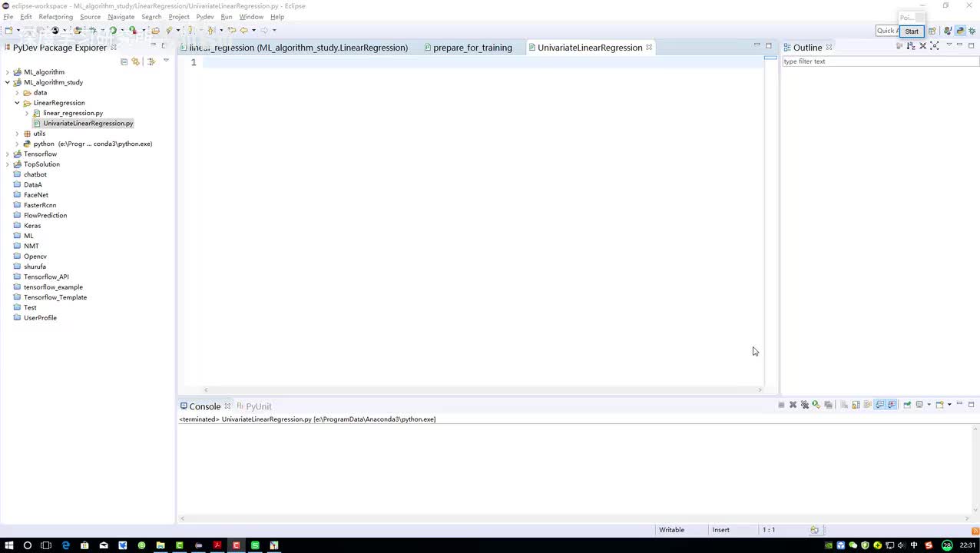Viewport: 980px width, 553px height.
Task: Click the Next Annotation down-arrow icon
Action: (x=190, y=31)
